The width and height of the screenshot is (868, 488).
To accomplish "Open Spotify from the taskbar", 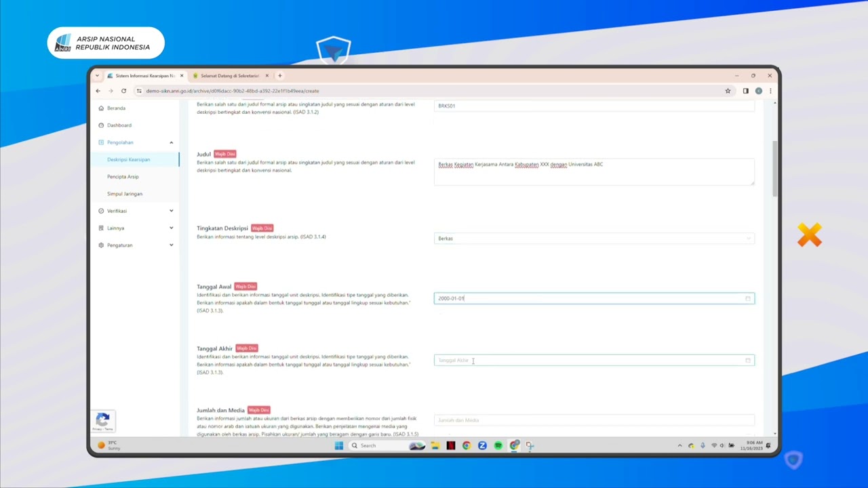I will (498, 445).
